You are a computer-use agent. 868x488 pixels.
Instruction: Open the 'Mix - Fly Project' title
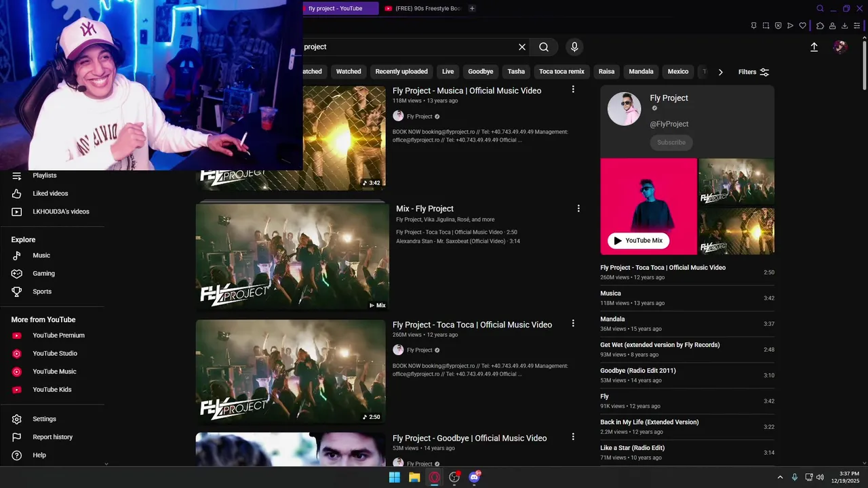click(425, 209)
